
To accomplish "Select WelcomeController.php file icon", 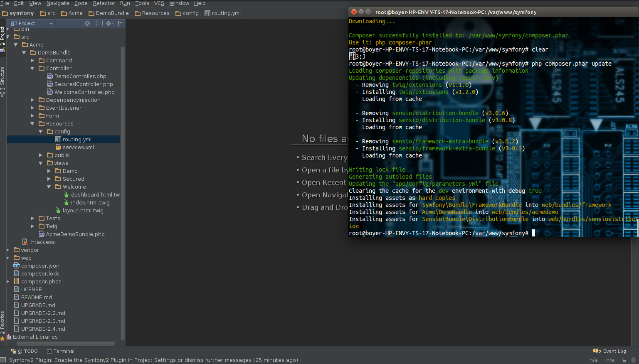I will click(x=50, y=92).
